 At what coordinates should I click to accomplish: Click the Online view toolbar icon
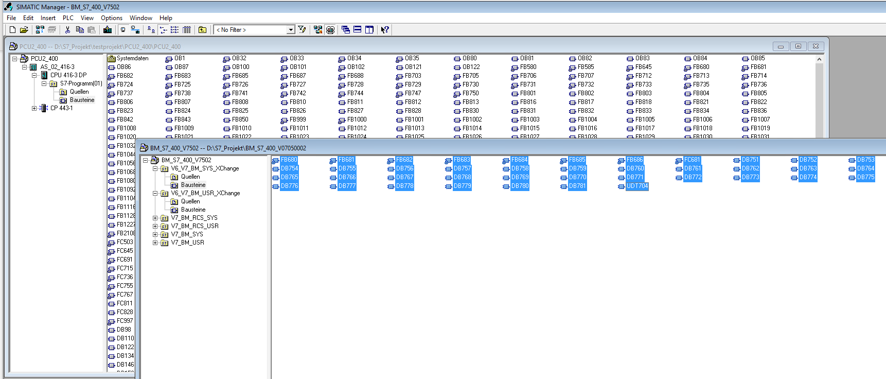(136, 29)
